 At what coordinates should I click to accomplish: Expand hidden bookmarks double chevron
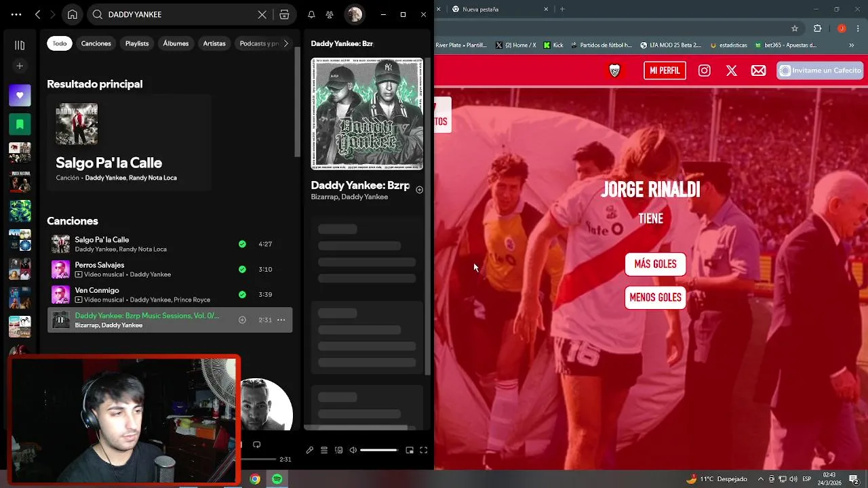(x=852, y=45)
